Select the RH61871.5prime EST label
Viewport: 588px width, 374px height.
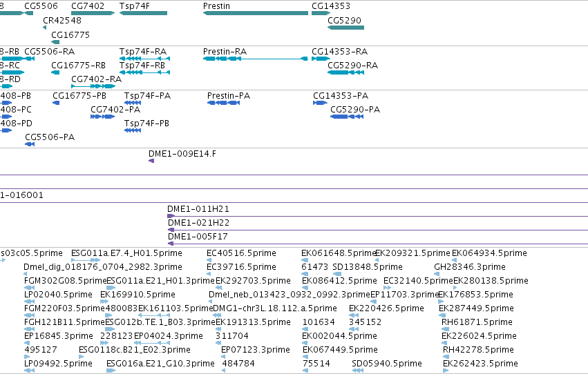pos(477,322)
